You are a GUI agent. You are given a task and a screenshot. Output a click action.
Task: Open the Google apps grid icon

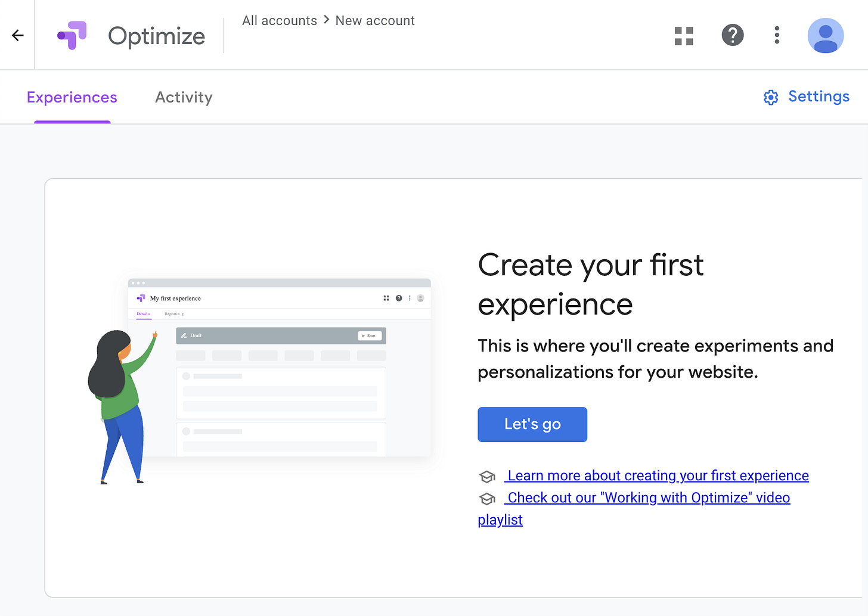pos(684,36)
